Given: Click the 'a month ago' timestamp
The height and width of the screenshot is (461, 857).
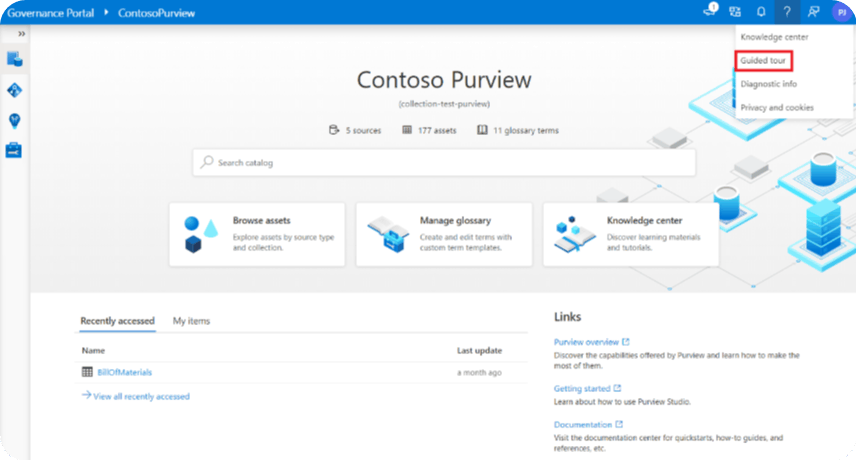Looking at the screenshot, I should click(x=479, y=373).
